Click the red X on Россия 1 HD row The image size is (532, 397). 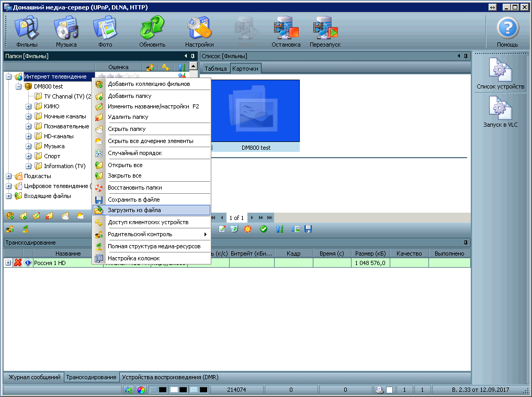tap(18, 263)
